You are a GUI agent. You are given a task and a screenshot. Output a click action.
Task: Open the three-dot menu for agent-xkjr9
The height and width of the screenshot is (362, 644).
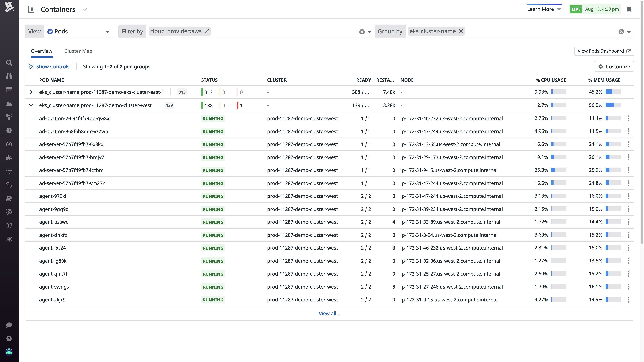(629, 300)
